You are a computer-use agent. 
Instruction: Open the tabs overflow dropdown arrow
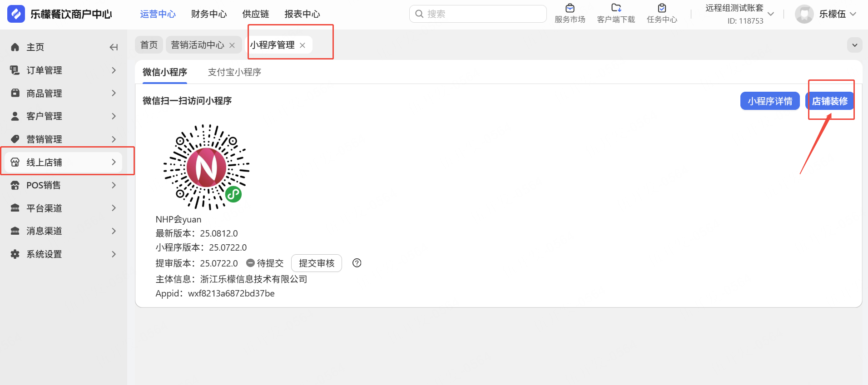click(855, 45)
